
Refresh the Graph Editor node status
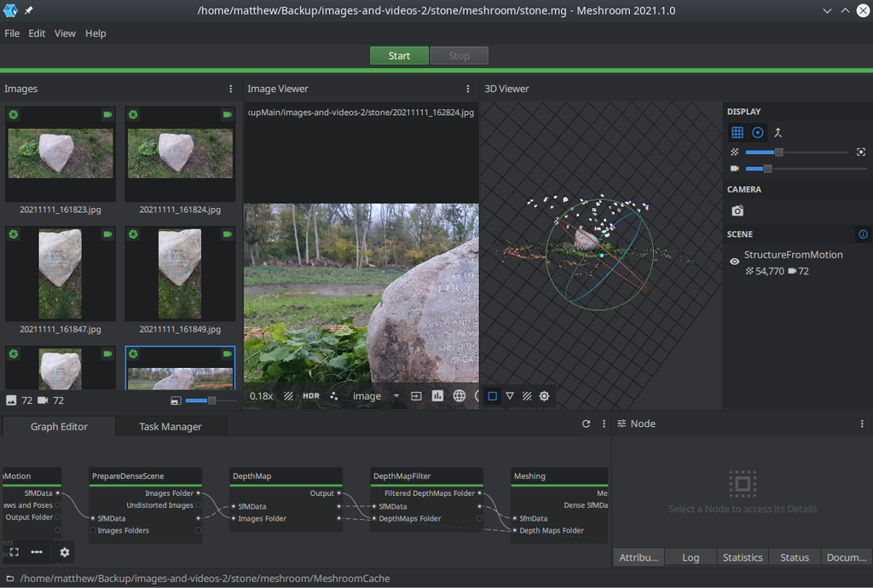pyautogui.click(x=586, y=424)
